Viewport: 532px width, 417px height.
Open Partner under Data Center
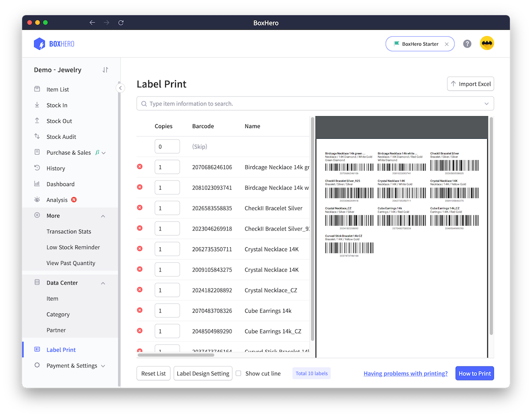tap(56, 330)
